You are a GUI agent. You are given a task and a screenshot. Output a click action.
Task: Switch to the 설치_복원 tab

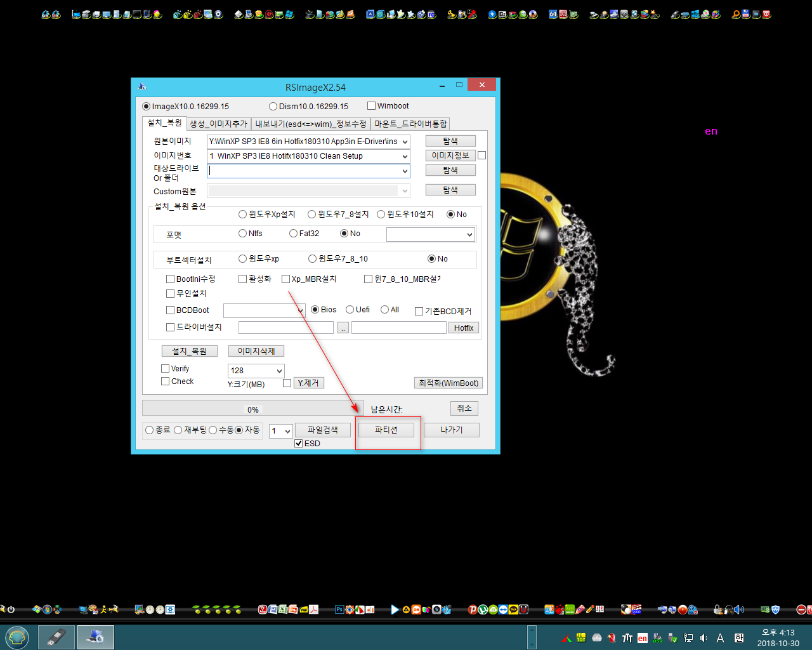click(x=164, y=123)
